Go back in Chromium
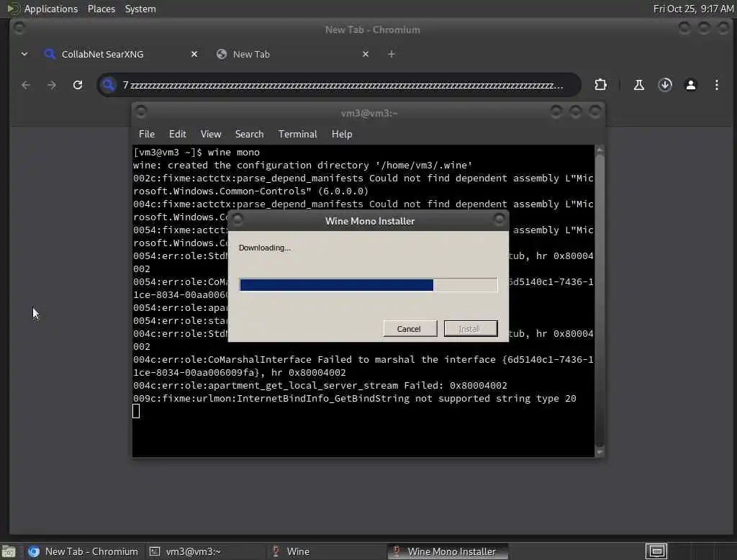This screenshot has height=560, width=737. pyautogui.click(x=26, y=85)
